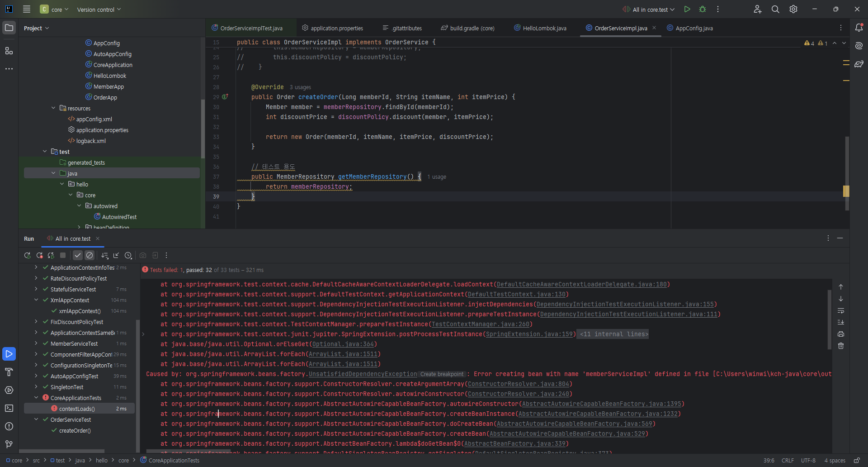Debug All in core.test configuration
The height and width of the screenshot is (467, 868).
click(703, 9)
